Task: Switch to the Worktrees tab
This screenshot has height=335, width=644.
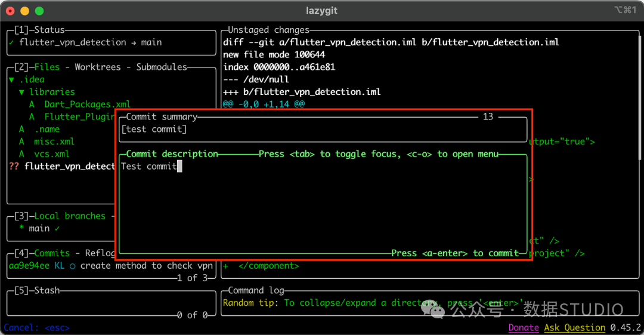Action: pyautogui.click(x=98, y=67)
